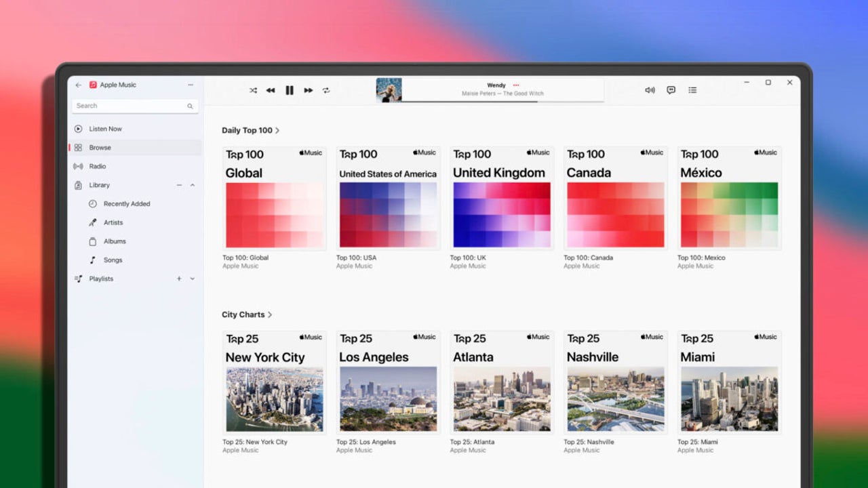
Task: Go back using the back arrow
Action: click(x=78, y=85)
